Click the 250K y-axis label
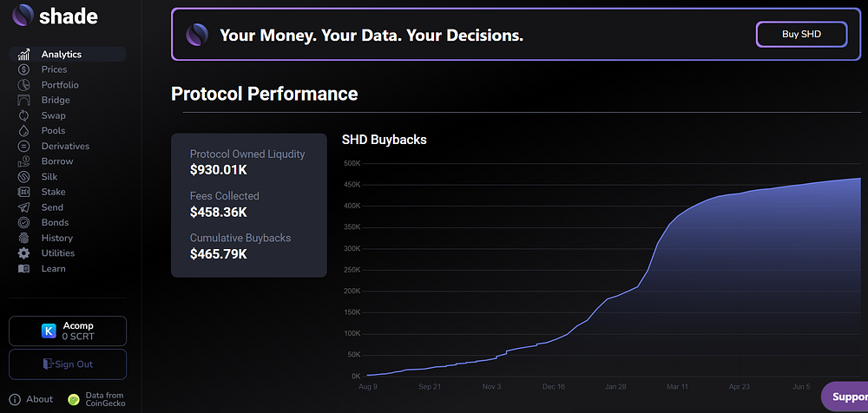The image size is (868, 413). (352, 270)
